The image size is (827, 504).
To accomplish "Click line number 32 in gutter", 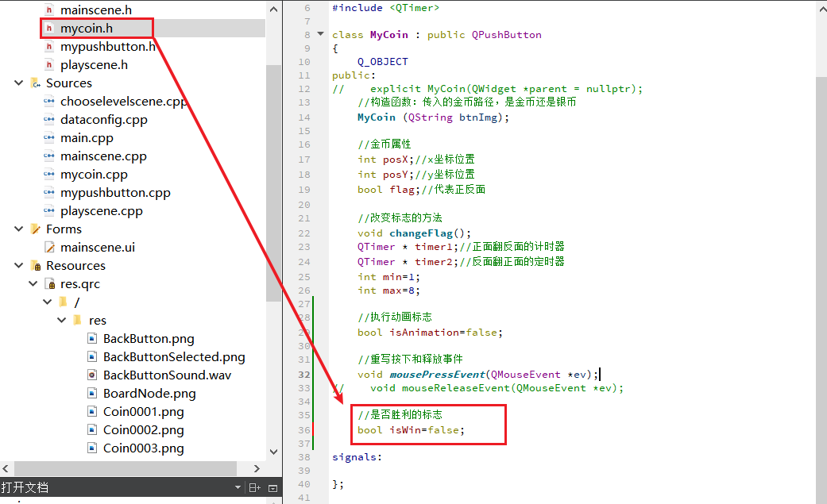I will tap(304, 375).
